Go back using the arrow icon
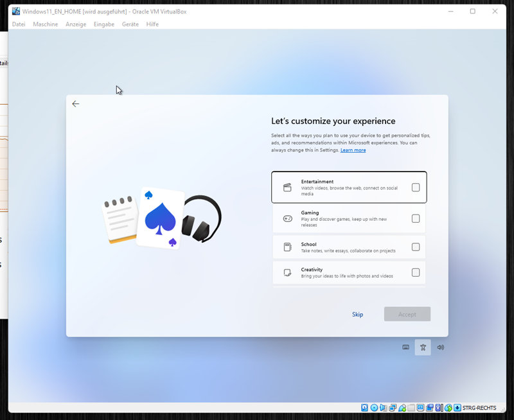514x420 pixels. 76,104
